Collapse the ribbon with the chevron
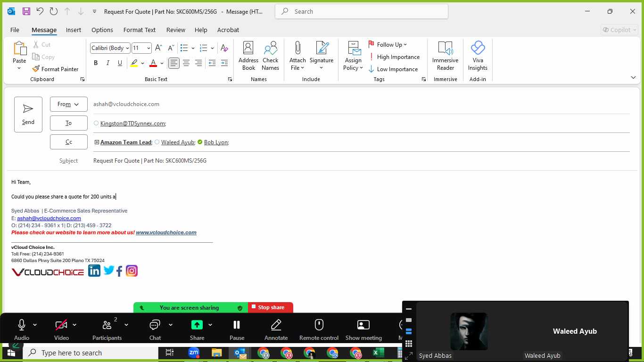 tap(633, 77)
